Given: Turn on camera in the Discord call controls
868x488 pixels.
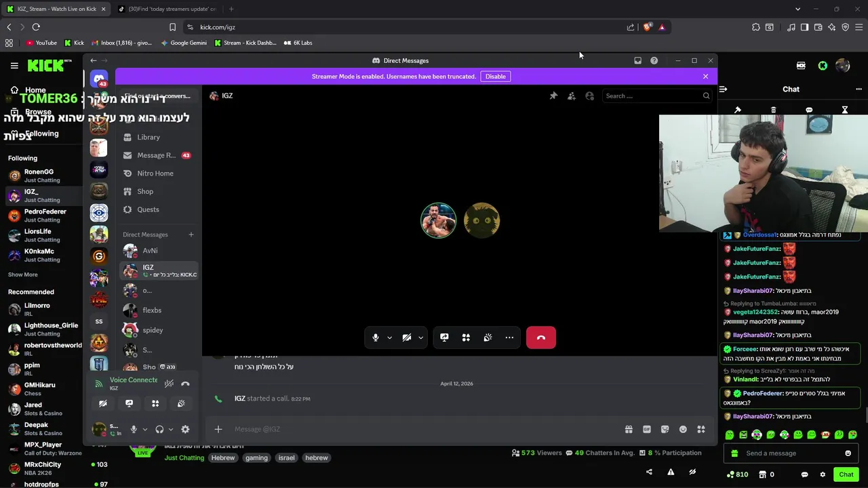Looking at the screenshot, I should tap(407, 338).
